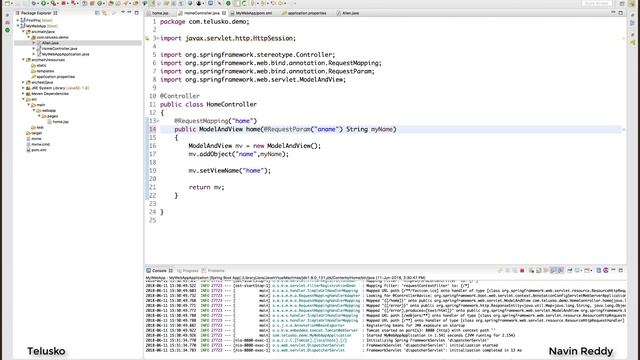Maximize the Package Explorer view
The width and height of the screenshot is (640, 360).
137,13
